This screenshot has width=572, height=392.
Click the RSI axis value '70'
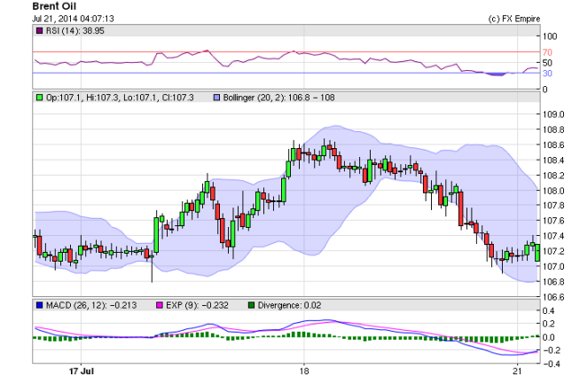click(547, 52)
